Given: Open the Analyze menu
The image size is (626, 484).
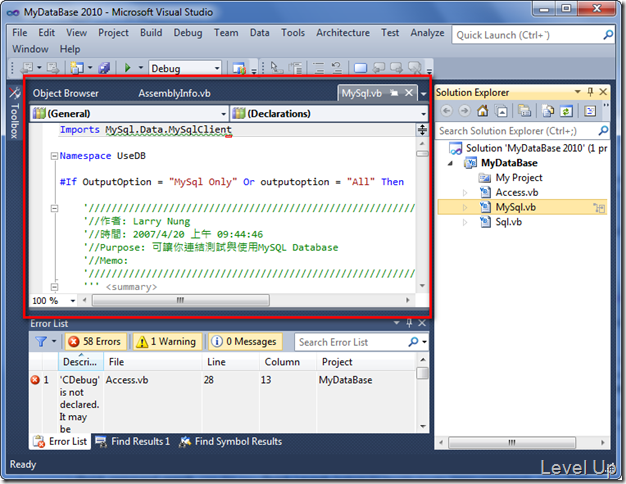Looking at the screenshot, I should (427, 33).
